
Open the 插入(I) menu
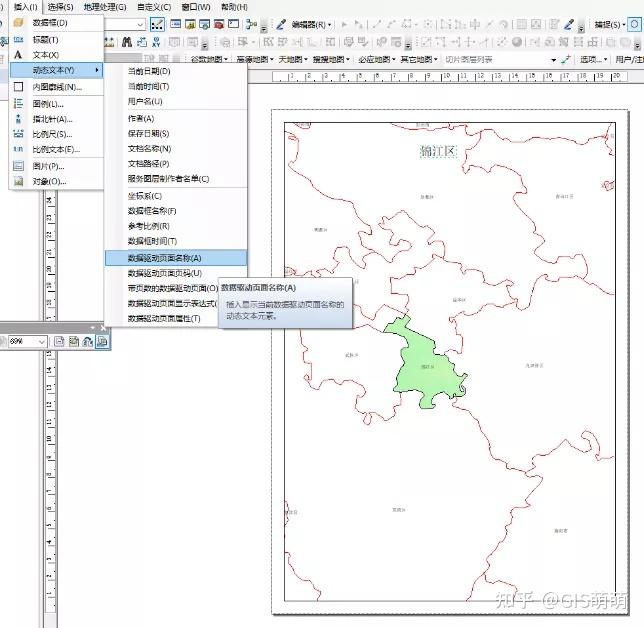tap(26, 7)
